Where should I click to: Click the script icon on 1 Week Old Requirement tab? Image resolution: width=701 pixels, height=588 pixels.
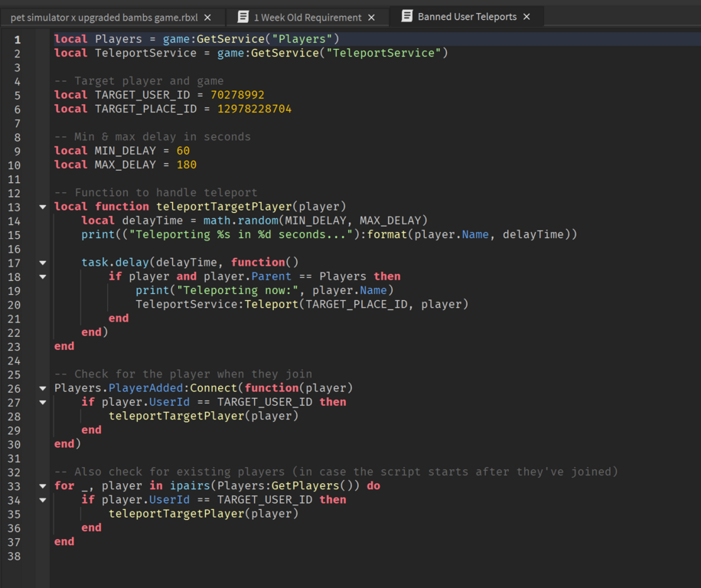click(243, 17)
